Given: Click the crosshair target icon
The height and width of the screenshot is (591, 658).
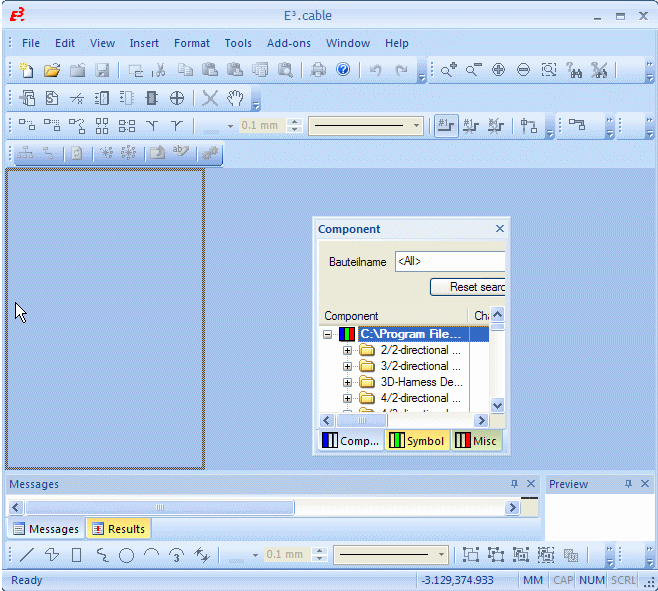Looking at the screenshot, I should [177, 98].
